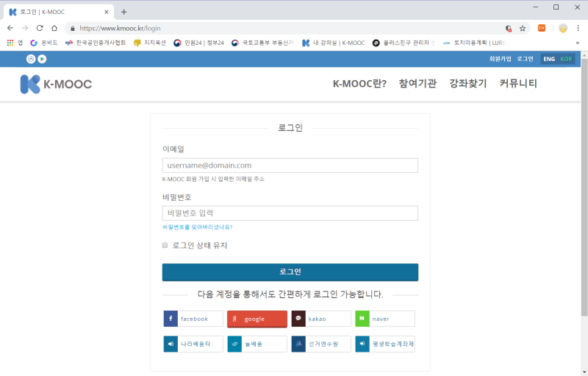Click the circular home icon in blue bar

point(31,59)
